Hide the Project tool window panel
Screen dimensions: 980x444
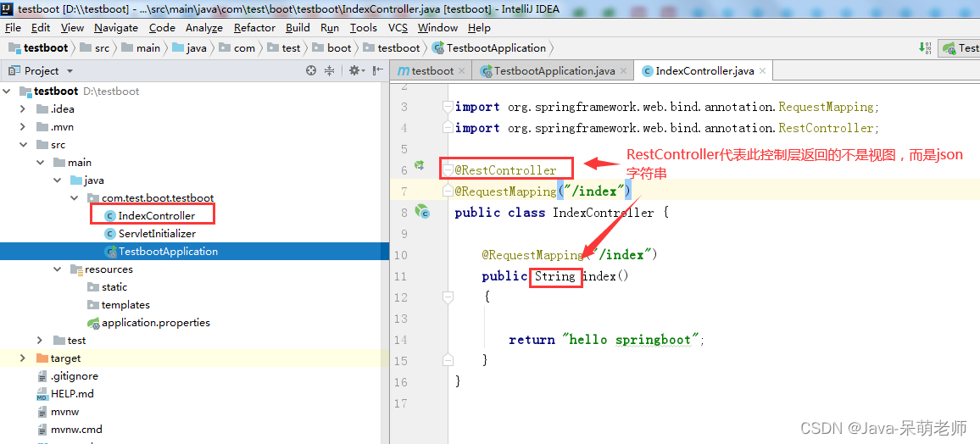click(x=377, y=70)
